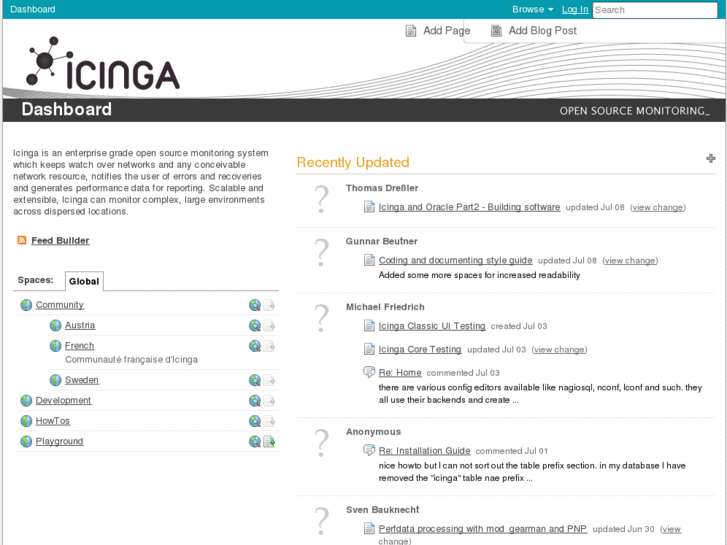Open Icinga Classic UI Testing link
Image resolution: width=727 pixels, height=545 pixels.
[x=432, y=326]
